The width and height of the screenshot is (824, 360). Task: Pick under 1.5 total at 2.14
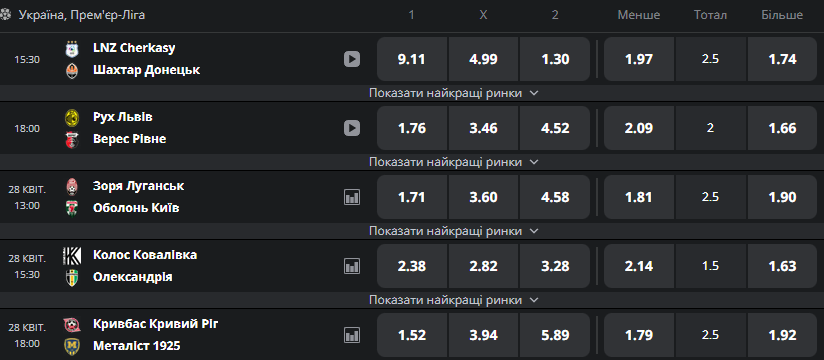(639, 266)
